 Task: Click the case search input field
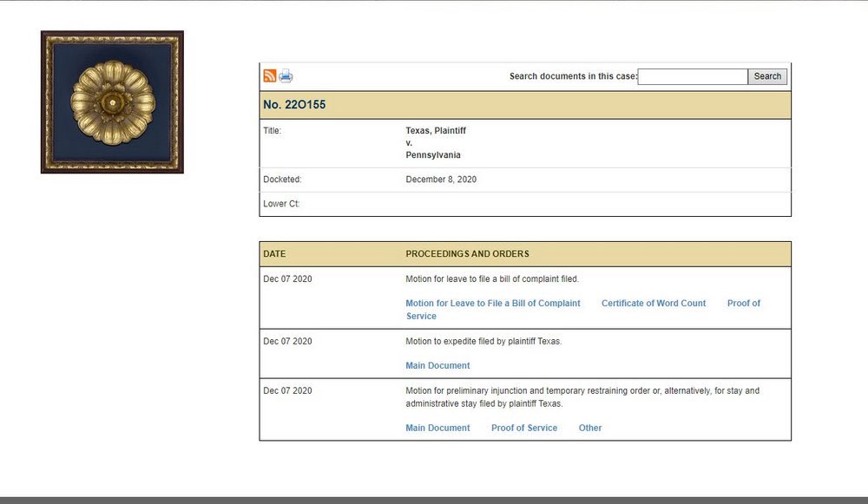tap(692, 76)
